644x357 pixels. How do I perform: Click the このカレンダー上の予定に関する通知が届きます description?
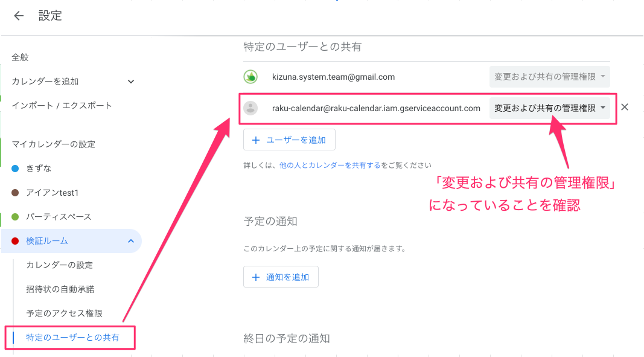point(325,249)
